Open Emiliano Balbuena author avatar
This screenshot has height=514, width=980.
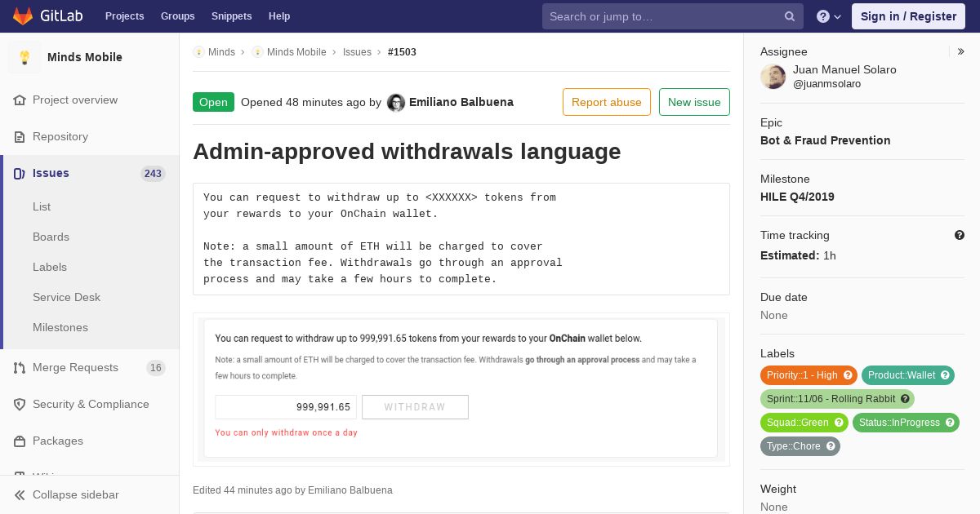[396, 102]
